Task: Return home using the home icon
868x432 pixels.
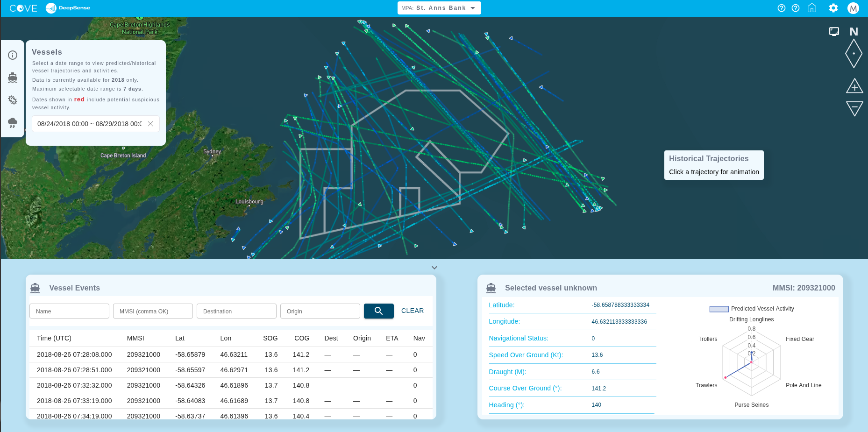Action: 812,8
